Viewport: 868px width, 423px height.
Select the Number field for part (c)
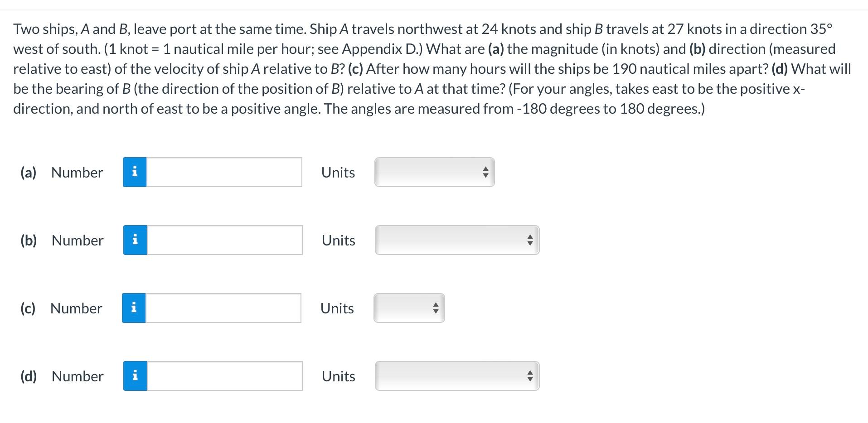(x=223, y=308)
